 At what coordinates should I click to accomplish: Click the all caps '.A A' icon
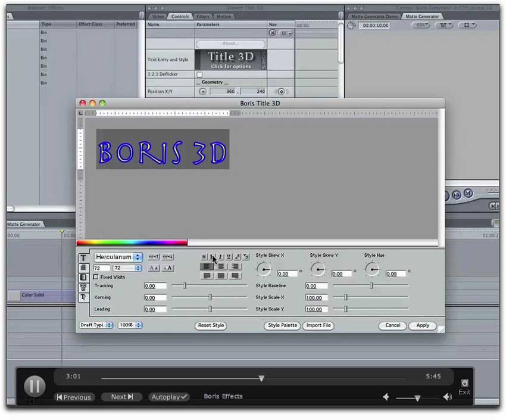click(x=168, y=268)
